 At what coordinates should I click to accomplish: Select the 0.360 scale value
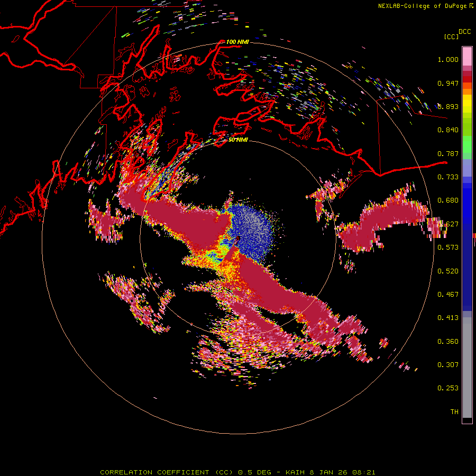(x=448, y=342)
